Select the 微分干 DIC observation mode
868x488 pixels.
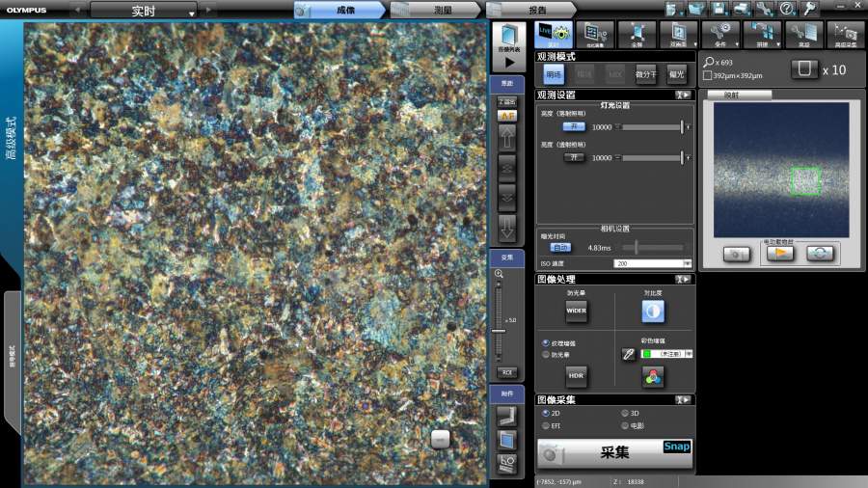(x=646, y=74)
